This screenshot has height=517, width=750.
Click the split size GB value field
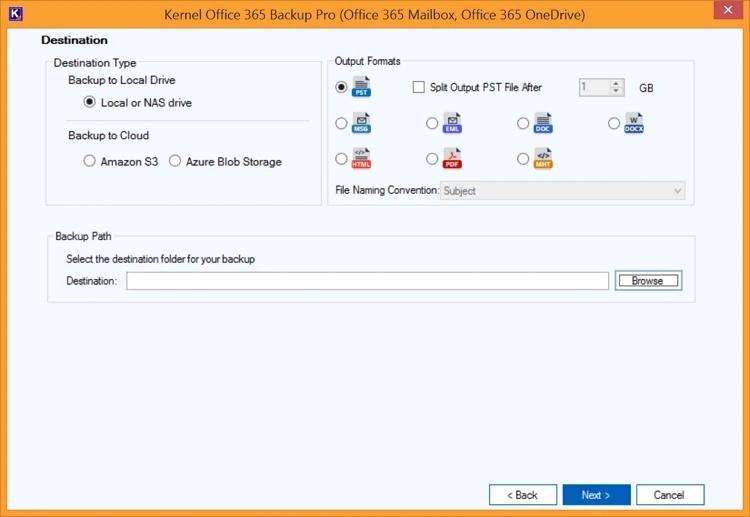pos(595,87)
